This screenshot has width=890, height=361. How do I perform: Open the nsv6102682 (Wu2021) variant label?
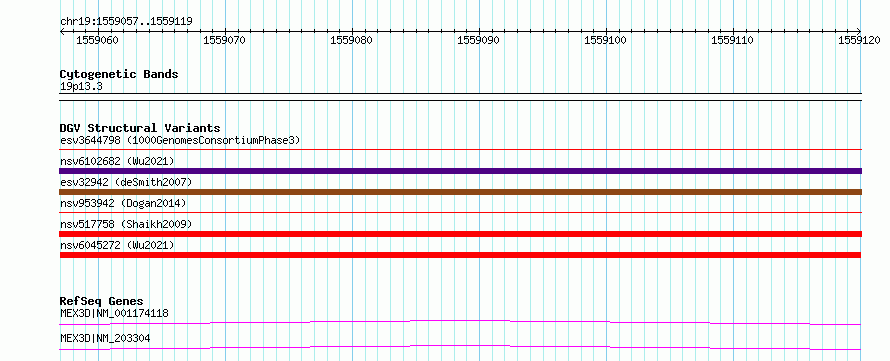click(117, 161)
